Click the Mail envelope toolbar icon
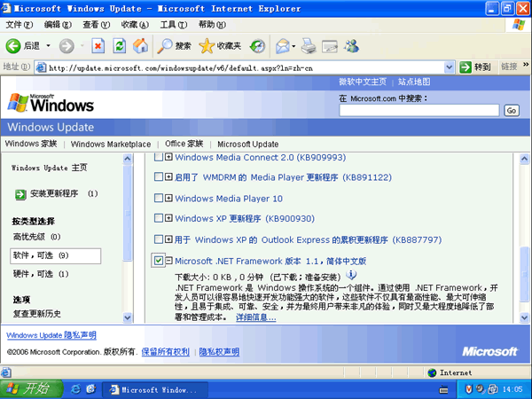The width and height of the screenshot is (532, 399). (282, 46)
